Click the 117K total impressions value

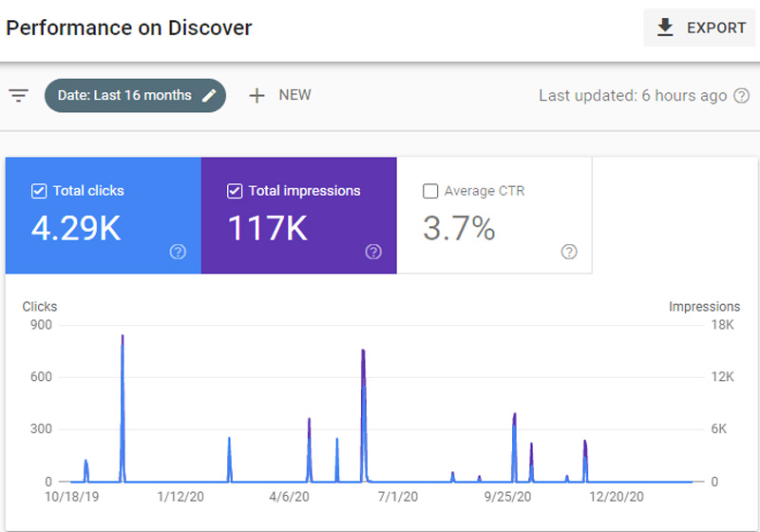267,229
